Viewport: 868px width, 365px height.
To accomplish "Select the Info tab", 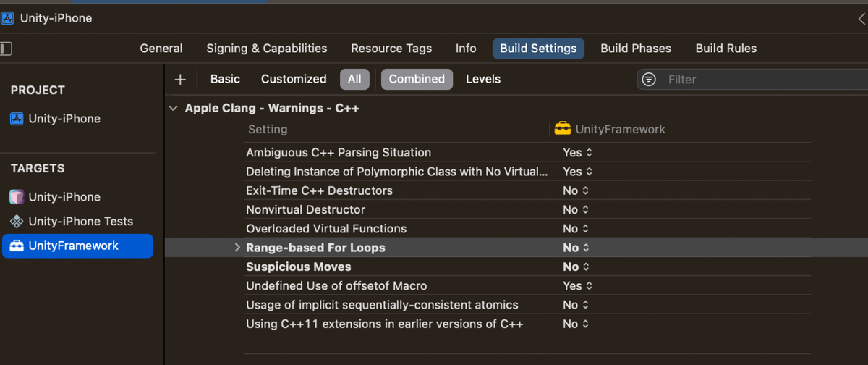I will tap(466, 49).
